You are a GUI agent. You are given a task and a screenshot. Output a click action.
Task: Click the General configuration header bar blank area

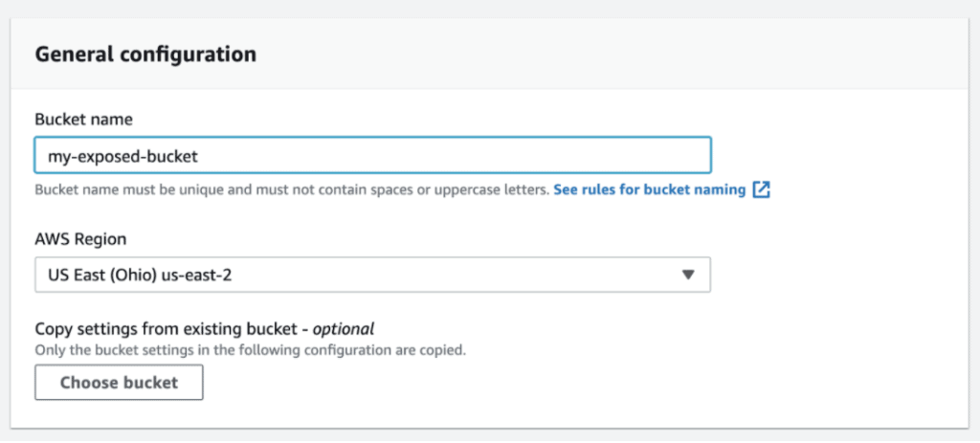click(622, 54)
